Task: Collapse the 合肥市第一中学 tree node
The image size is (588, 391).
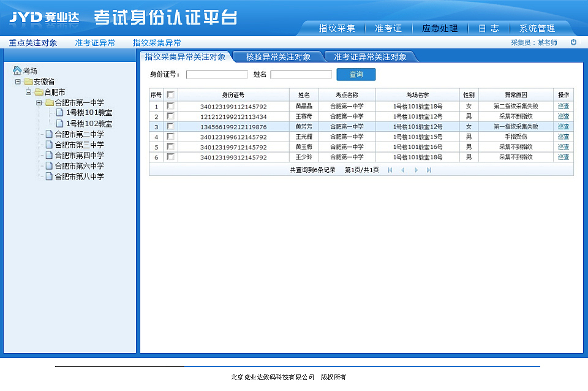Action: [x=39, y=102]
